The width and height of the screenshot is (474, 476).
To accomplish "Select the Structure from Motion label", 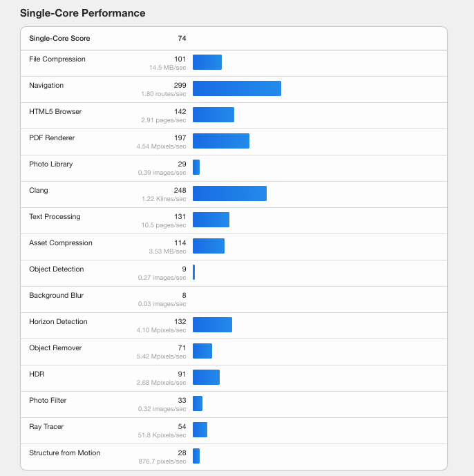I will 64,453.
